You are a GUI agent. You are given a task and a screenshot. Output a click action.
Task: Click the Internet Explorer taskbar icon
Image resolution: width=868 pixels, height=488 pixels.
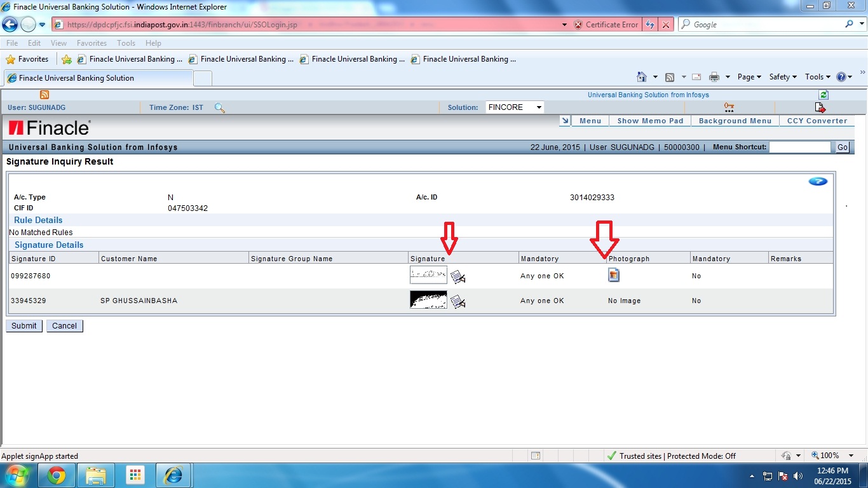pyautogui.click(x=173, y=475)
